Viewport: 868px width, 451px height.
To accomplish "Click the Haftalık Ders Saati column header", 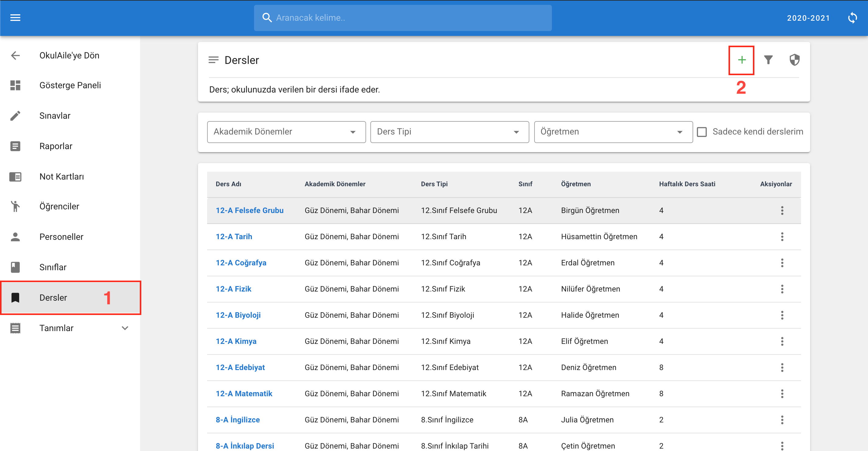I will point(687,184).
